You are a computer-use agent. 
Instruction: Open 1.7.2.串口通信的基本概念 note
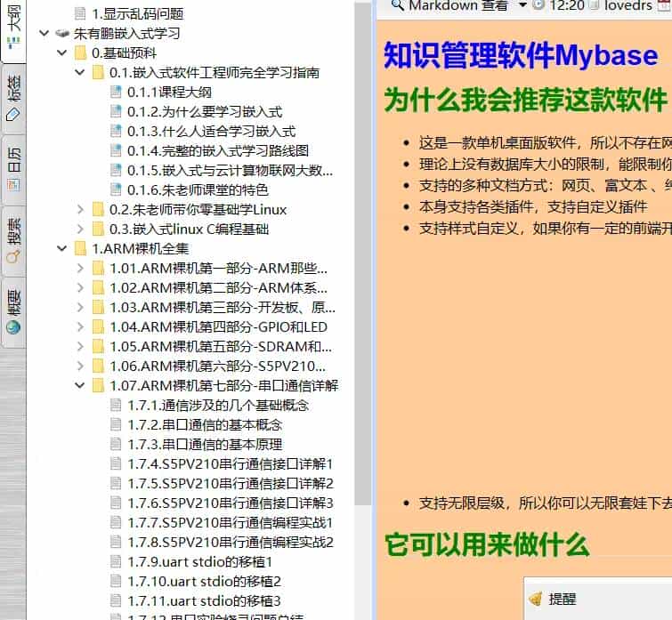[205, 425]
